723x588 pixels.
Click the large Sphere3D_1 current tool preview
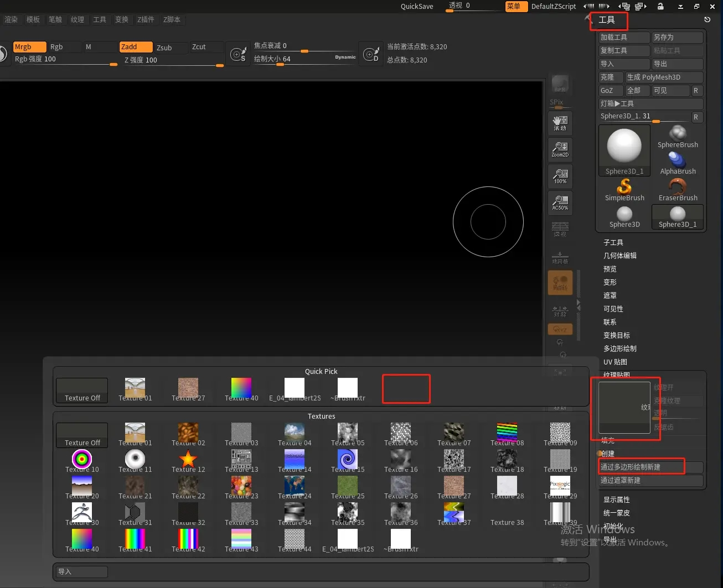point(624,150)
